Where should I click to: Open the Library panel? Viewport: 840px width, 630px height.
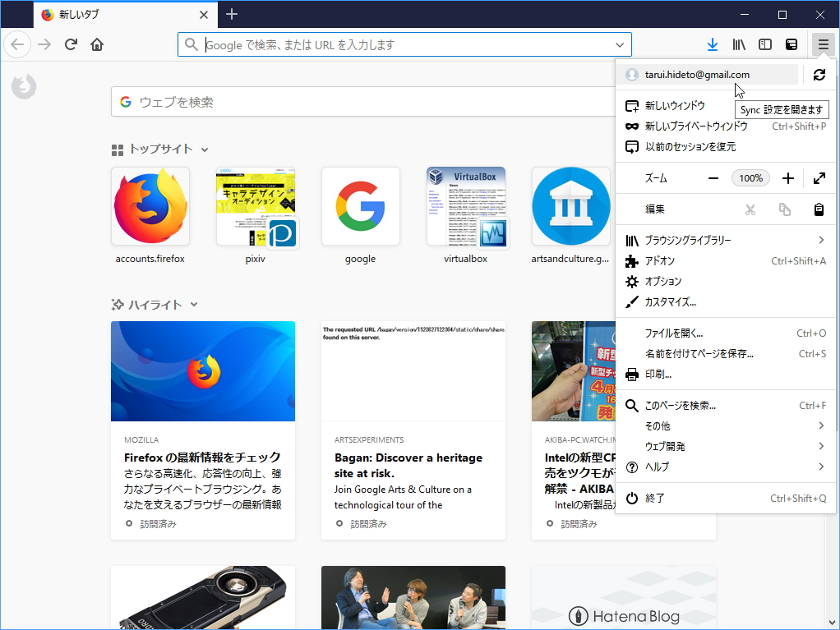pos(738,44)
